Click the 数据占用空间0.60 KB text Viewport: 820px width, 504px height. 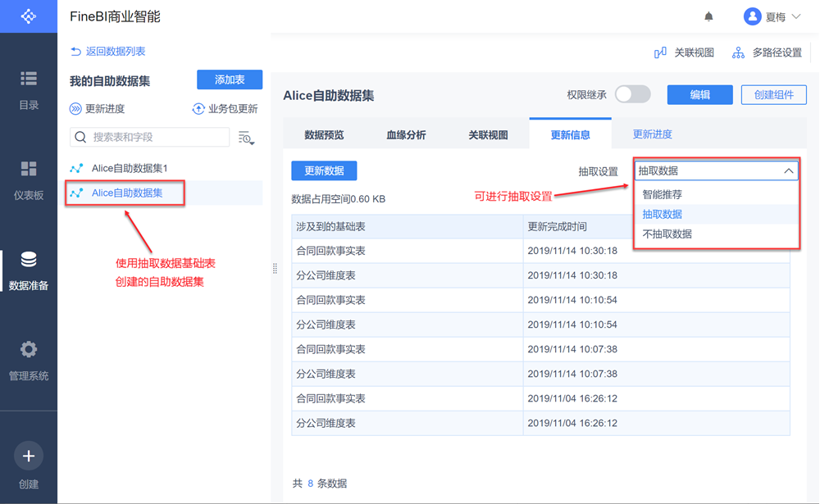(x=339, y=198)
